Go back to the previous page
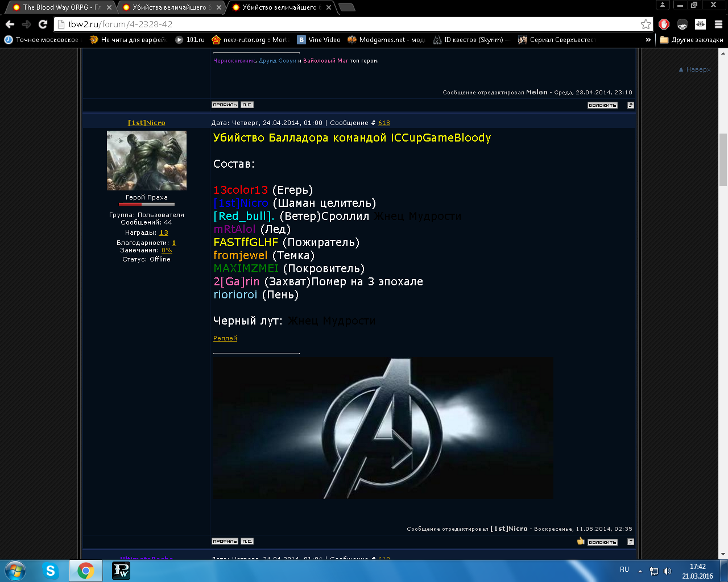Viewport: 728px width, 582px height. pyautogui.click(x=10, y=24)
